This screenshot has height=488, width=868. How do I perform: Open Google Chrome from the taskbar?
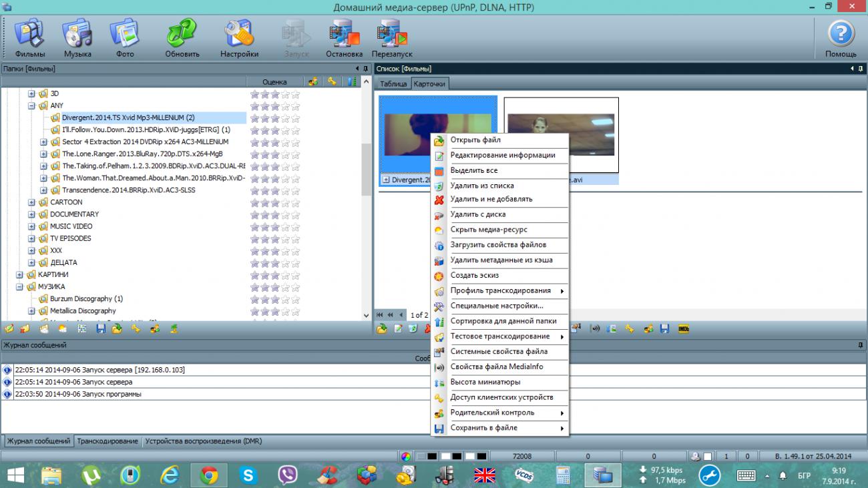tap(209, 475)
